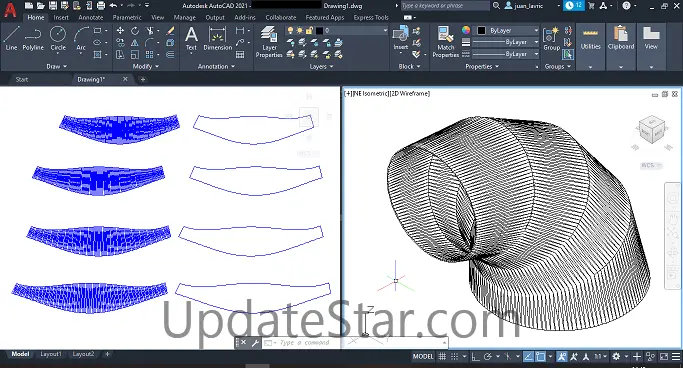This screenshot has width=683, height=368.
Task: Activate the Copy tool in Modify
Action: coord(120,43)
